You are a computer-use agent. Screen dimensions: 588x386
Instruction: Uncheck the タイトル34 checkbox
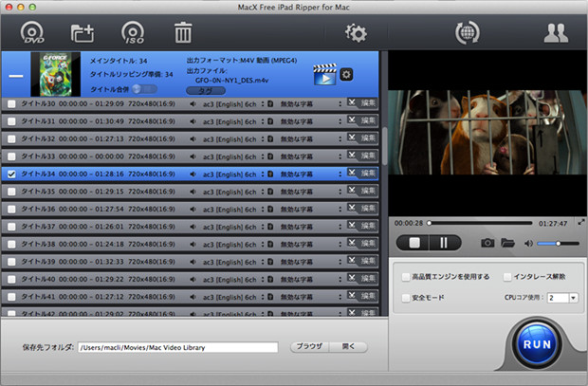pos(11,174)
